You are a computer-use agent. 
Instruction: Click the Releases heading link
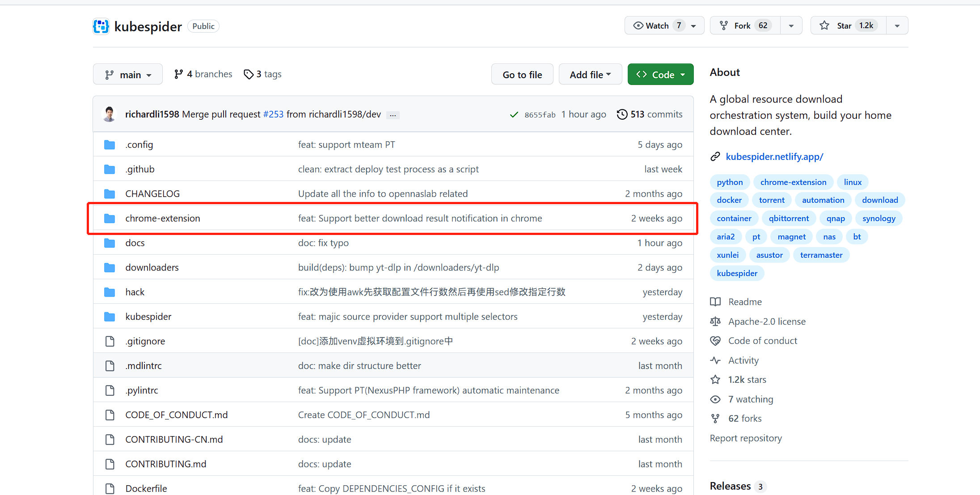tap(730, 486)
